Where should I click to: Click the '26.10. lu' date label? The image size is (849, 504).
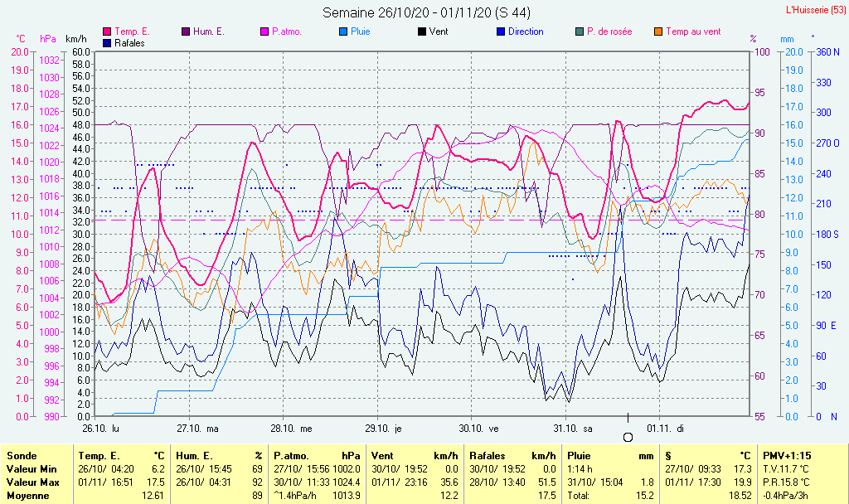[x=100, y=429]
